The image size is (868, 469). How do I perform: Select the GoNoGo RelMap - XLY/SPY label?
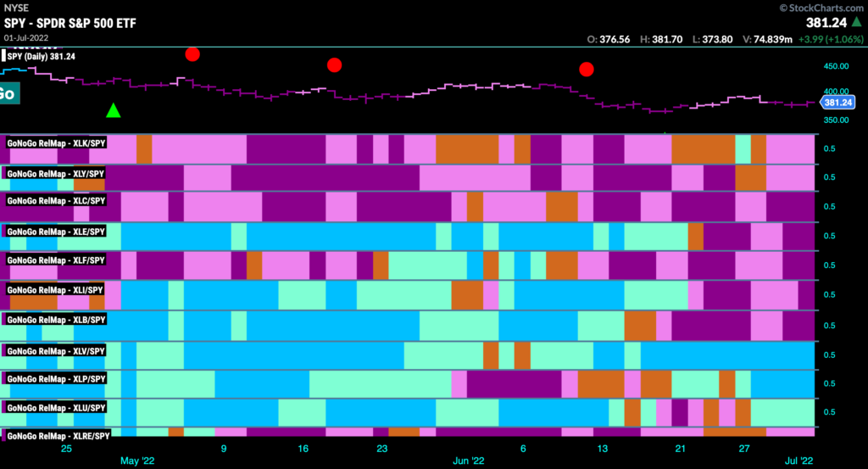coord(56,173)
